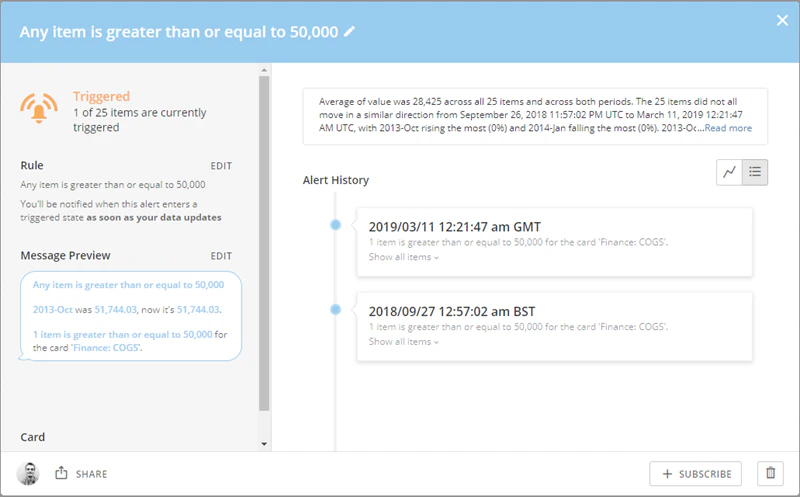This screenshot has height=497, width=800.
Task: Click '1 of 25 items are currently triggered'
Action: pyautogui.click(x=140, y=120)
